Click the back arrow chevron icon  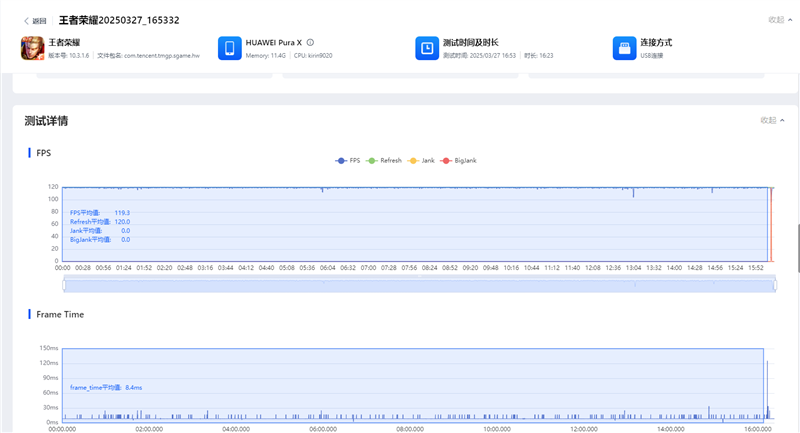(26, 20)
